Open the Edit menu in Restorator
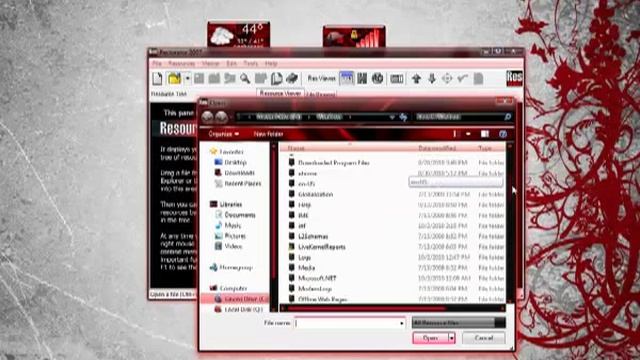This screenshot has height=360, width=640. tap(231, 64)
